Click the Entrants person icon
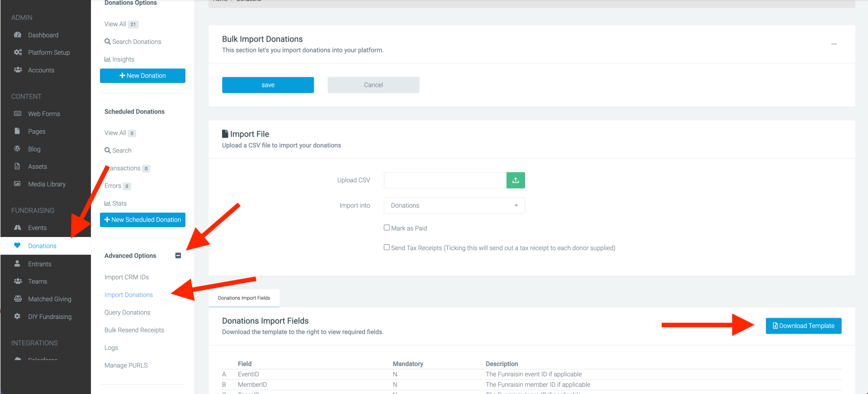Viewport: 868px width, 394px height. pos(17,263)
